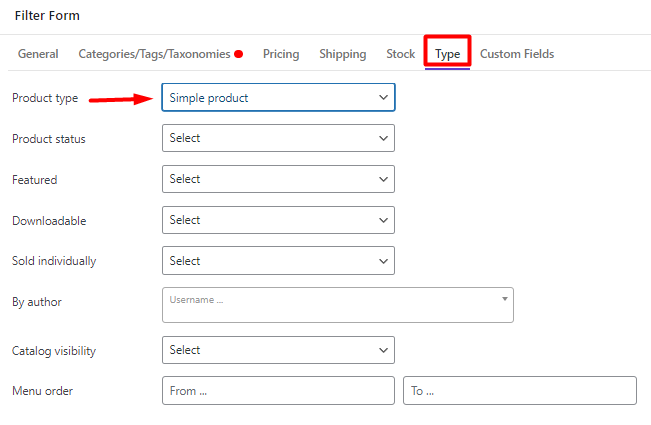Expand the Product status dropdown
The width and height of the screenshot is (651, 425).
pyautogui.click(x=278, y=138)
